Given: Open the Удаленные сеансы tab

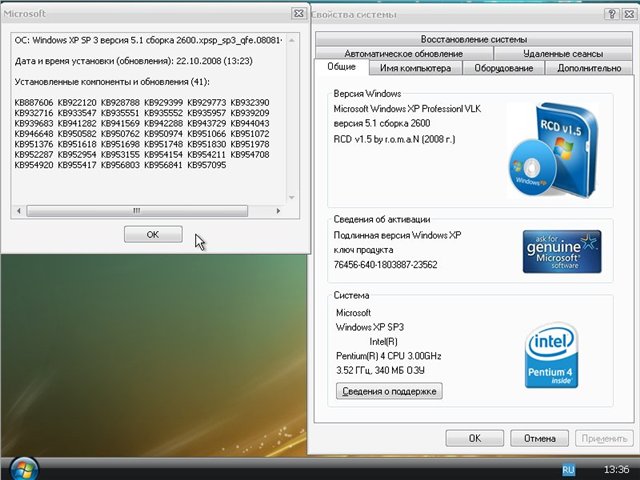Looking at the screenshot, I should tap(563, 53).
